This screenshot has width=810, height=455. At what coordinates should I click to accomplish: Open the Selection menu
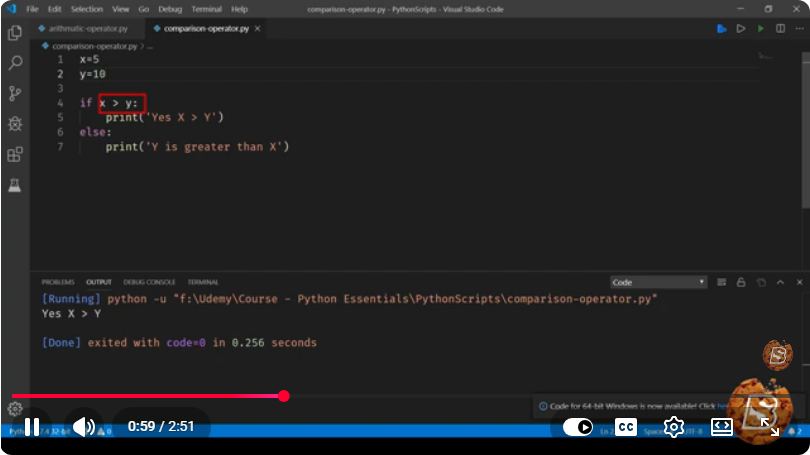tap(86, 9)
